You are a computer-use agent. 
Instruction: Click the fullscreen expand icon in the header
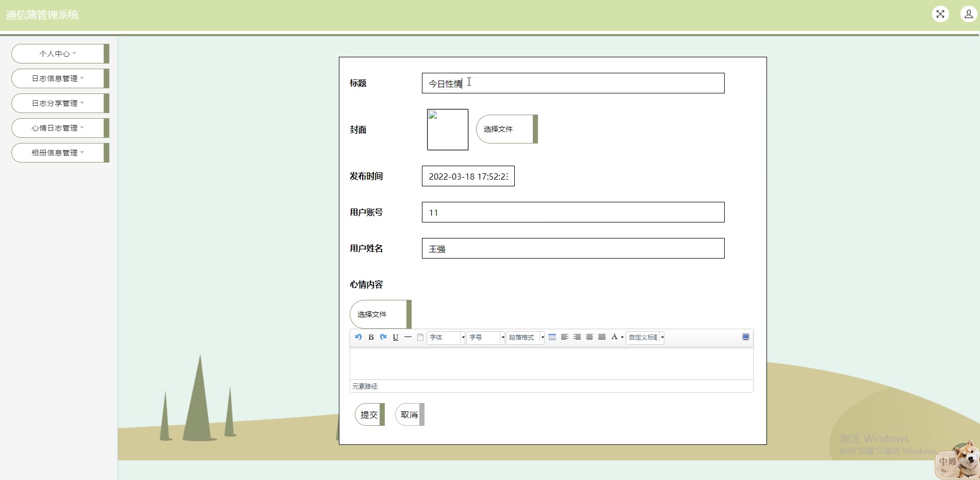pos(940,14)
